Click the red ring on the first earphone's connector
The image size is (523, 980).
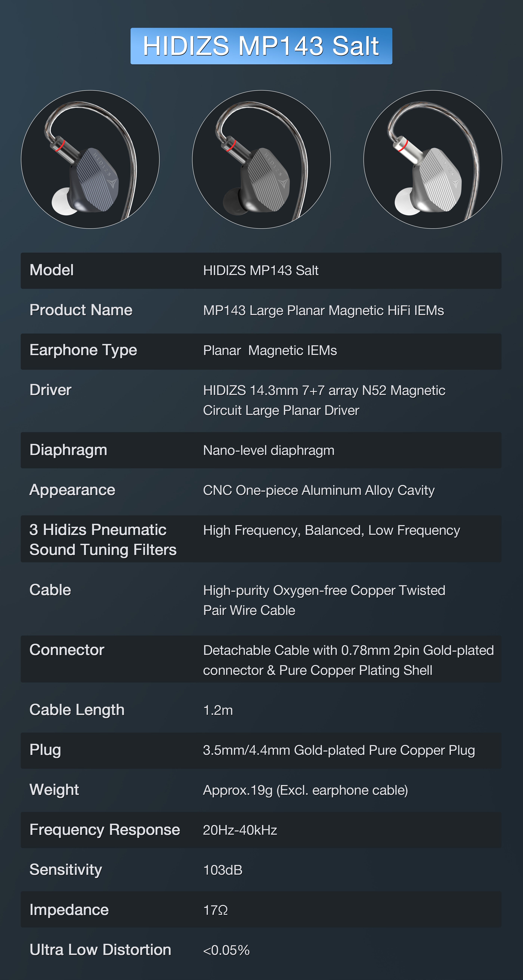tap(59, 146)
